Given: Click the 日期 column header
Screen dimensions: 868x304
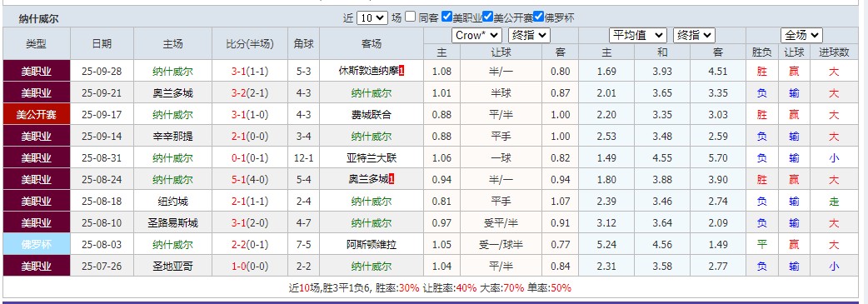Looking at the screenshot, I should pos(102,44).
